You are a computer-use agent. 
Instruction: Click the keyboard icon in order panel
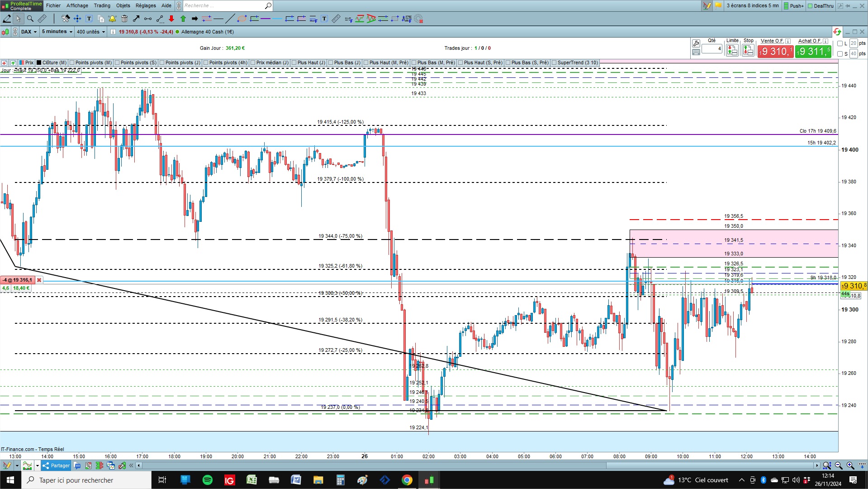tap(696, 52)
